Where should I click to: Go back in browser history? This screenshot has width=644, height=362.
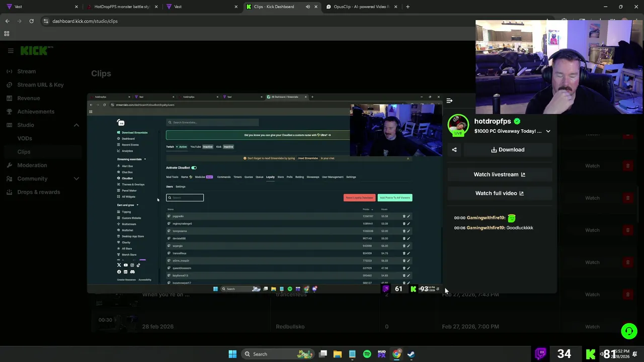(7, 21)
